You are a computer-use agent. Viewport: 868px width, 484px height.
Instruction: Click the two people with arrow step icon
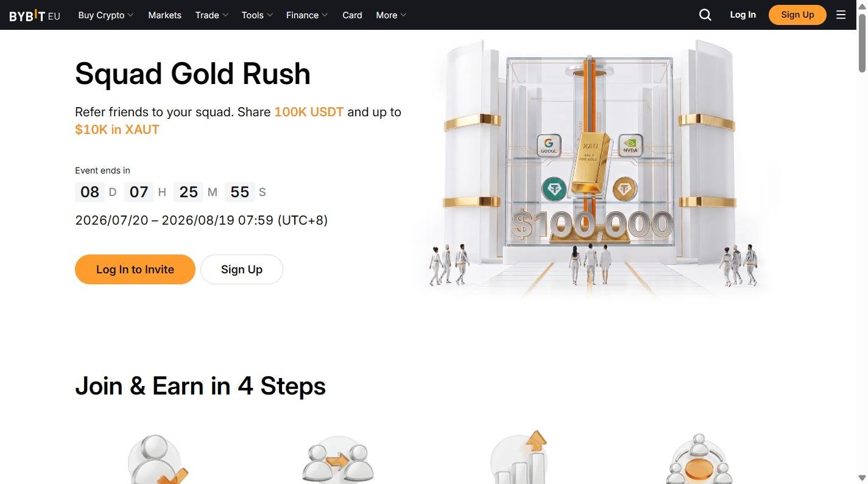338,459
